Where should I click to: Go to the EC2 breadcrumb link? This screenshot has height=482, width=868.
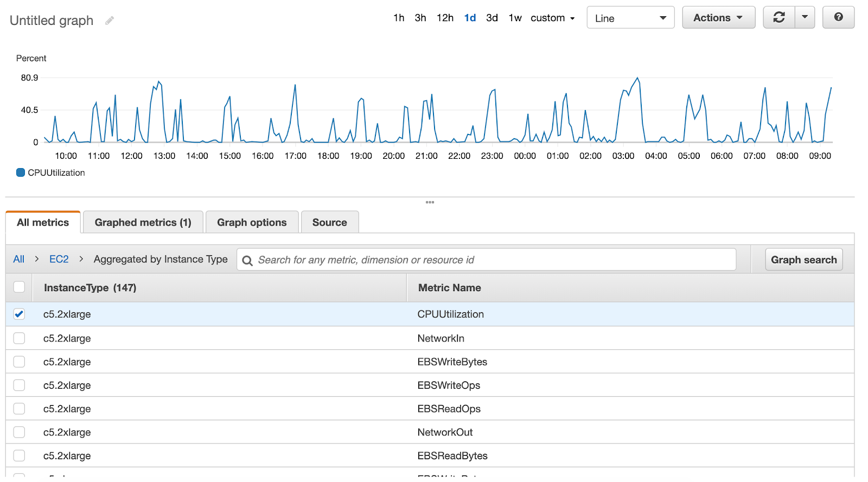tap(59, 259)
